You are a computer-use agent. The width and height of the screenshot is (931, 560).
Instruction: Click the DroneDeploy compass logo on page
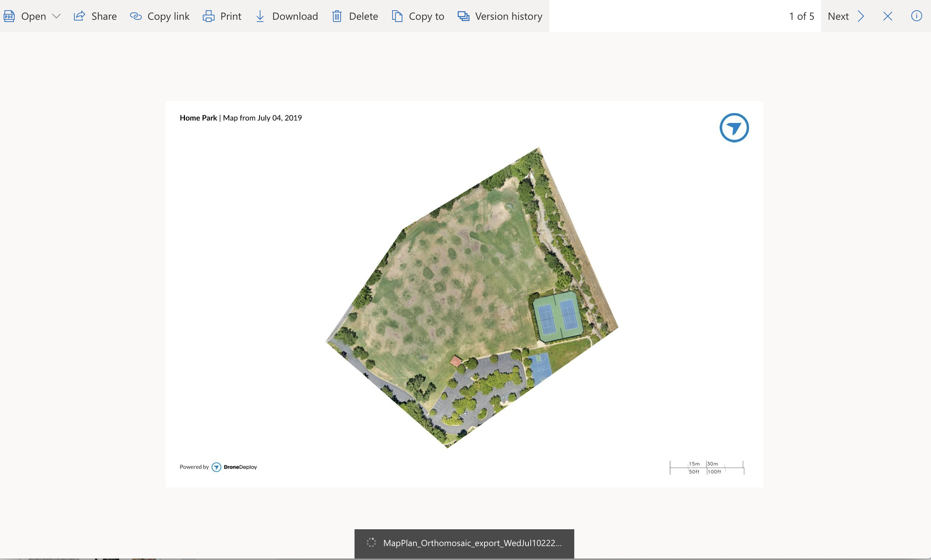coord(734,127)
